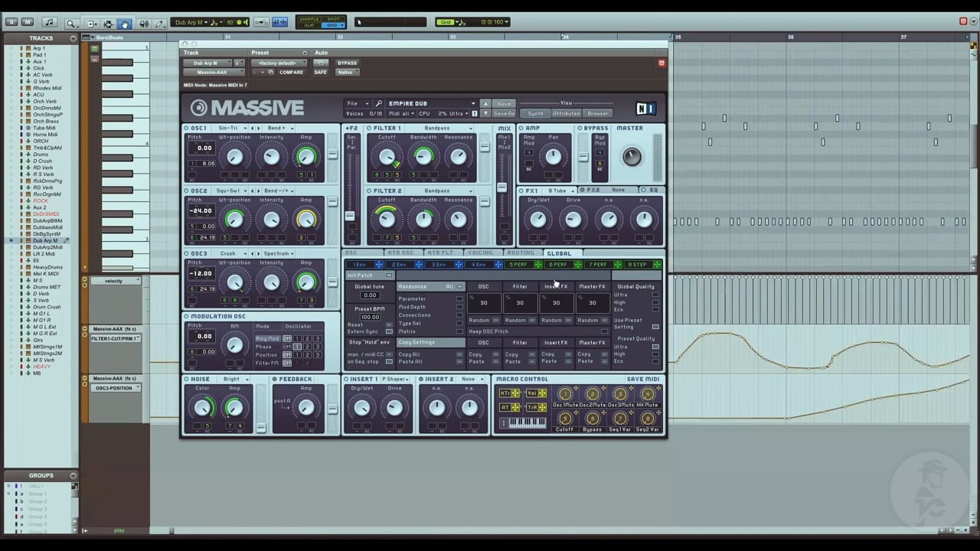Tick the Extern Sync checkbox

coord(389,331)
